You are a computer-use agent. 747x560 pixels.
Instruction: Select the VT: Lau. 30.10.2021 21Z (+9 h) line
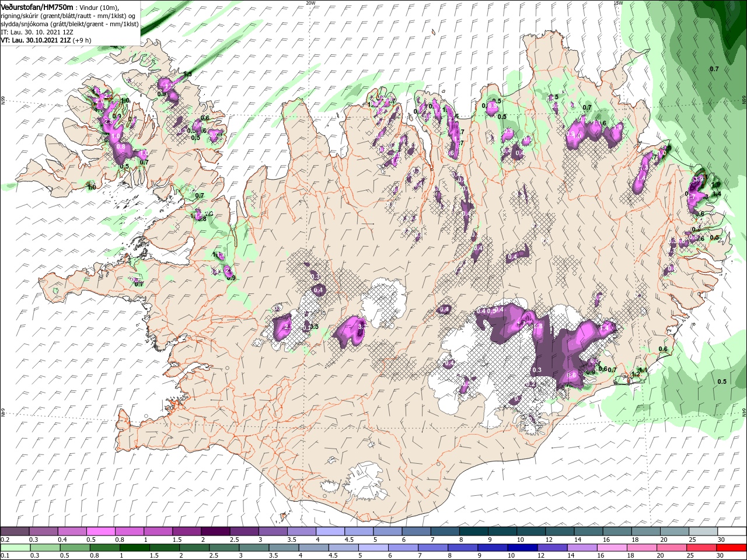(46, 40)
